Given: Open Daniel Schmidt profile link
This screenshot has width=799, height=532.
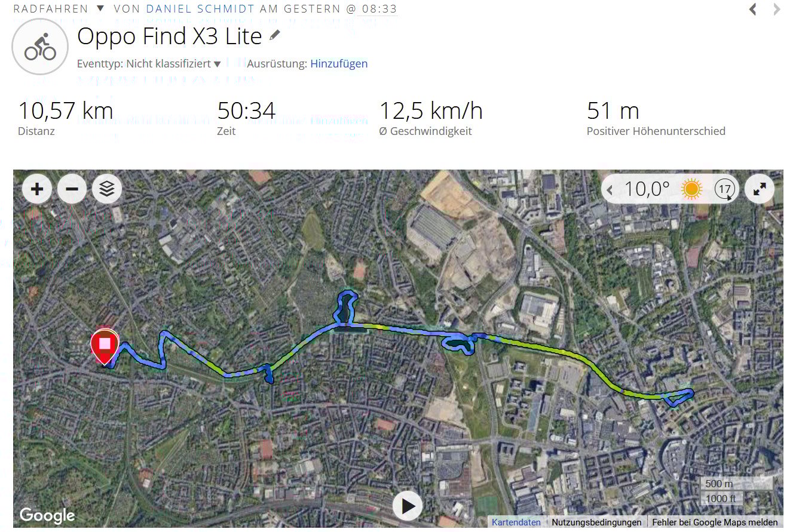Looking at the screenshot, I should click(x=200, y=9).
